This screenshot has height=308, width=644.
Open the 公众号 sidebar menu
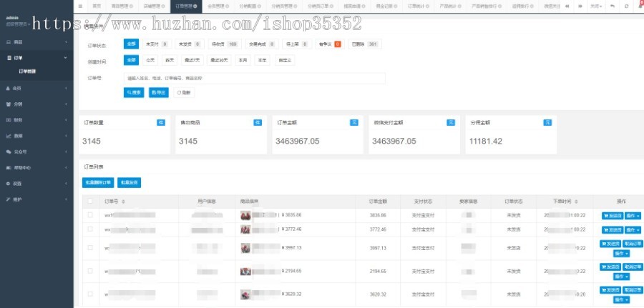point(37,151)
